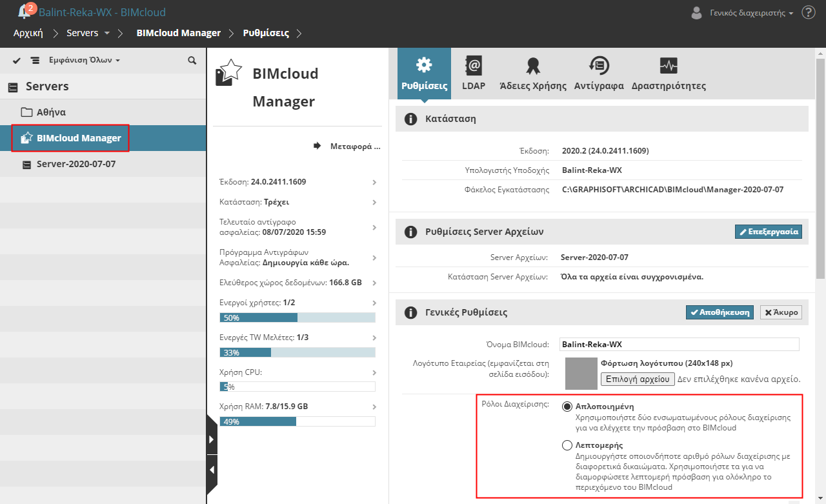Screen dimensions: 826x504
Task: Click the large BIMcloud Manager star icon
Action: [x=228, y=72]
